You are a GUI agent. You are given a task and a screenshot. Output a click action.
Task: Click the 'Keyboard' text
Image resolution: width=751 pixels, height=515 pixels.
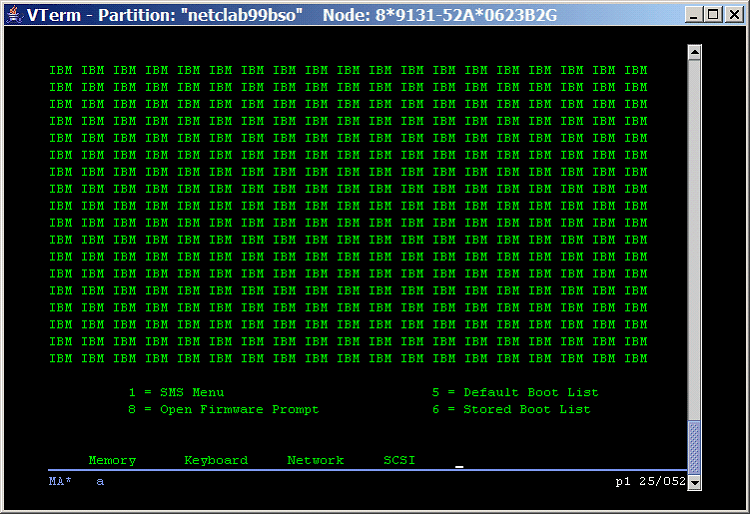[216, 460]
